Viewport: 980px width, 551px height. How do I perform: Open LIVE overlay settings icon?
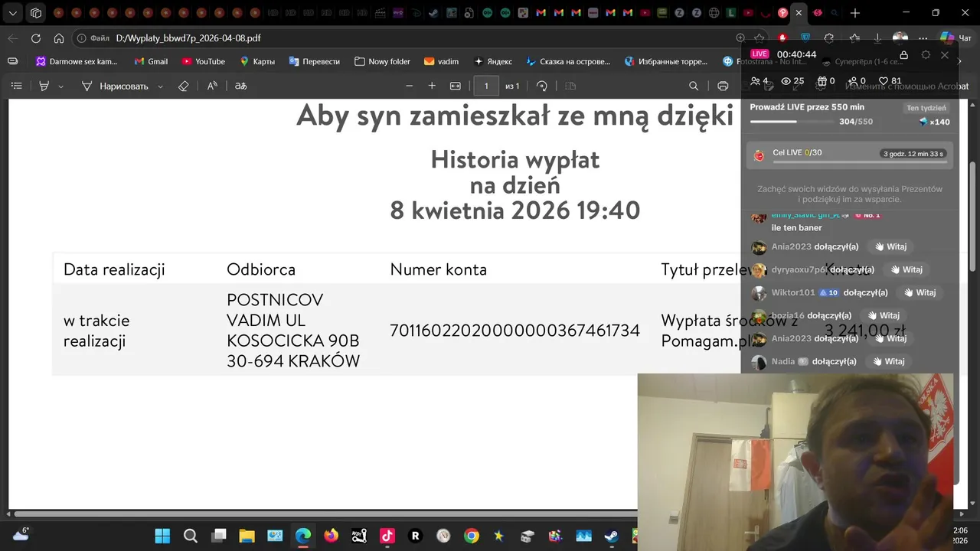click(x=926, y=55)
